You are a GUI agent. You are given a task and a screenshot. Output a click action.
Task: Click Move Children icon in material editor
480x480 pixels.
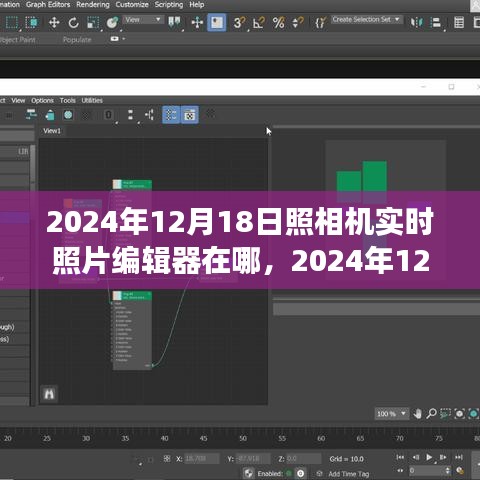[31, 115]
